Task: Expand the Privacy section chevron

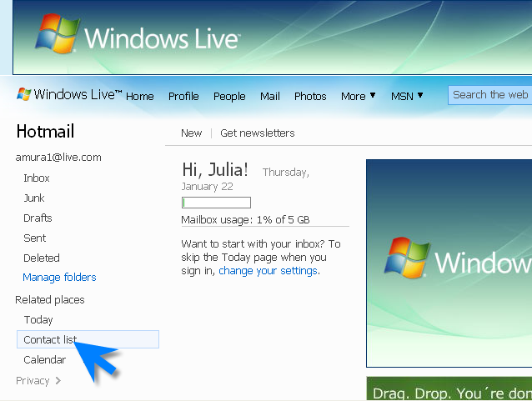Action: 58,381
